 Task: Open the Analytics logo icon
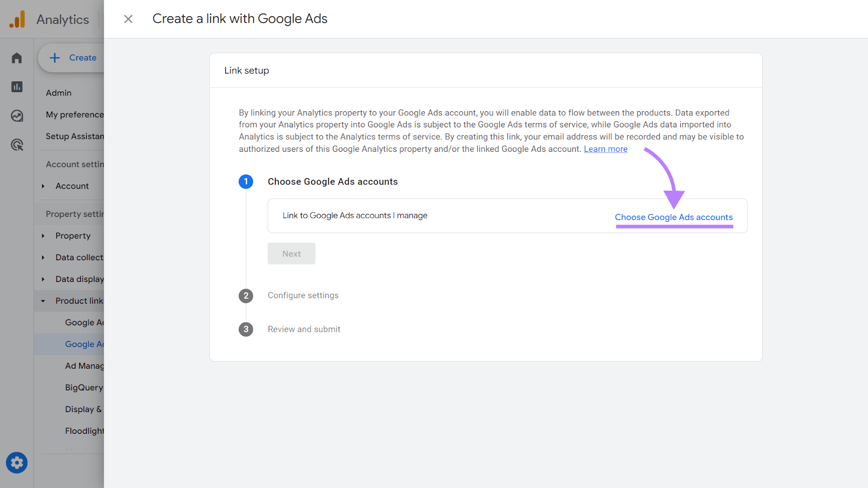click(17, 19)
